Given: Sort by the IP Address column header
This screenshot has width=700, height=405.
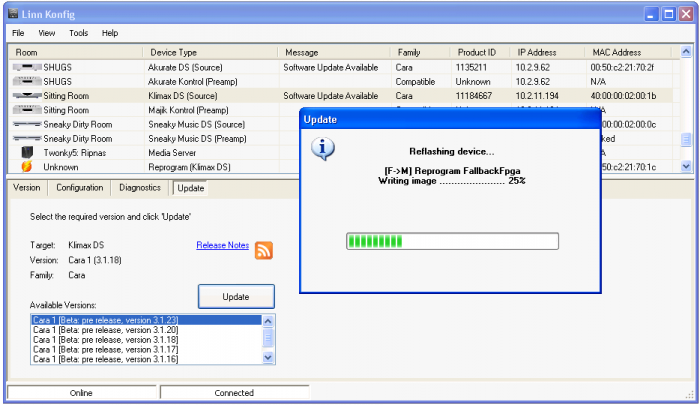Looking at the screenshot, I should pyautogui.click(x=547, y=52).
